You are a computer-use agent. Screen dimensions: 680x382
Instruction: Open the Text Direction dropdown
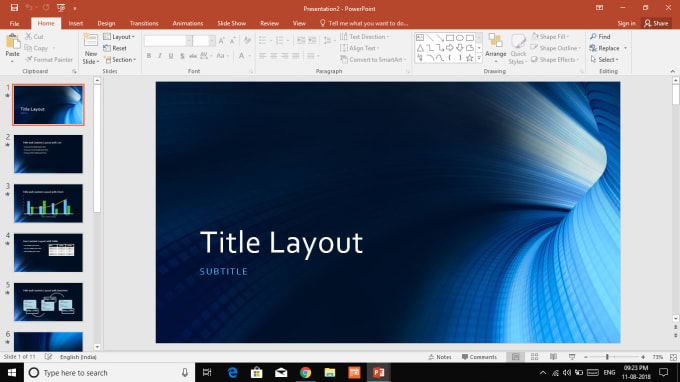click(x=365, y=37)
